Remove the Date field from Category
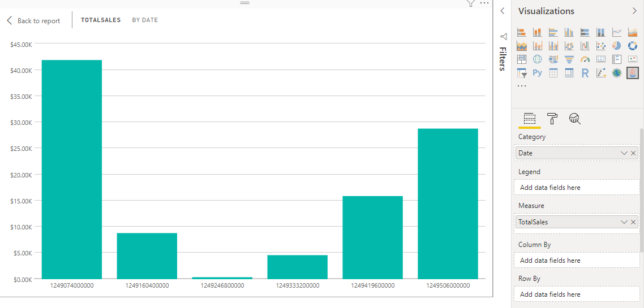This screenshot has height=308, width=644. pos(633,153)
